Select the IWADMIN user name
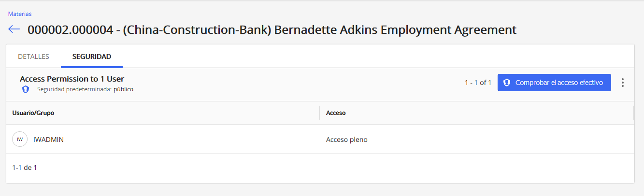 click(x=48, y=140)
